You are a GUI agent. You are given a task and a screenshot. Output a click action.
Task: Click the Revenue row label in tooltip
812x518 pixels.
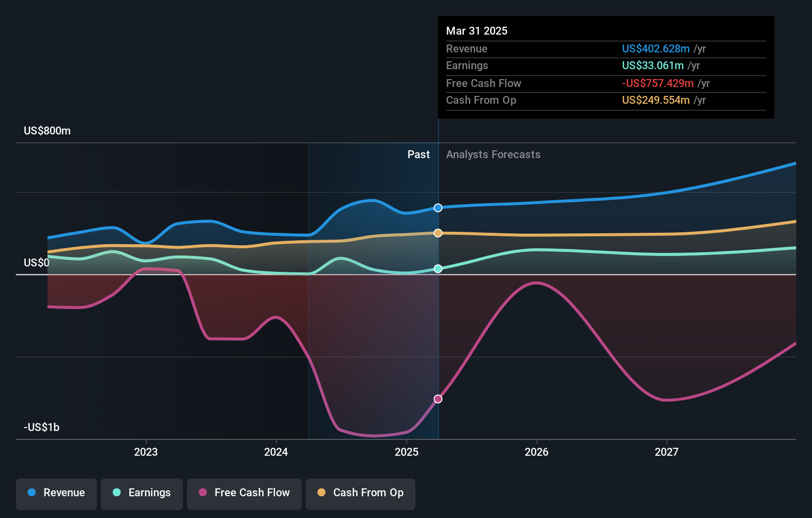(467, 48)
